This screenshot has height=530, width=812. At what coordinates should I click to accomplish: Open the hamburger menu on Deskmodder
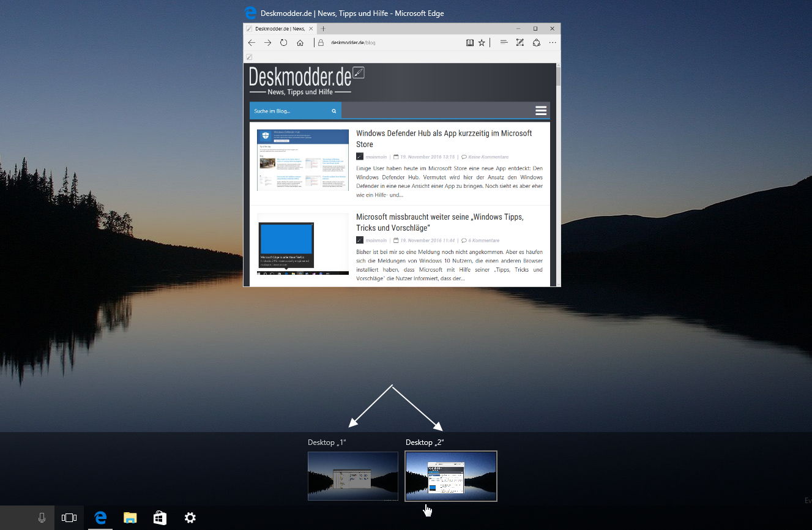[x=541, y=111]
